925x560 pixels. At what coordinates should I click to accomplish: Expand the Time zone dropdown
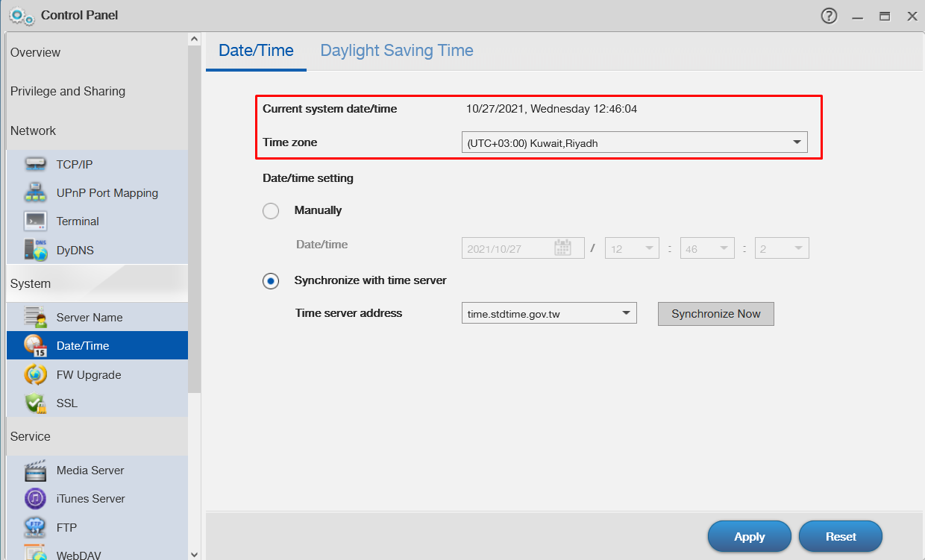[634, 142]
